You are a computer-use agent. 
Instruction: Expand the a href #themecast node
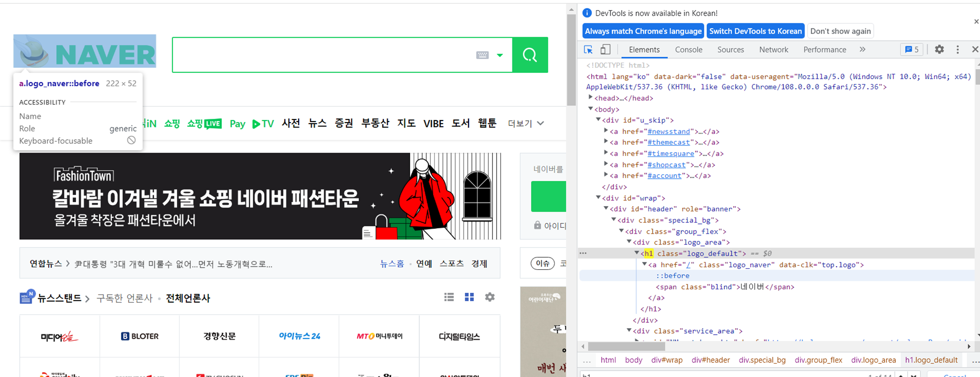[x=606, y=142]
